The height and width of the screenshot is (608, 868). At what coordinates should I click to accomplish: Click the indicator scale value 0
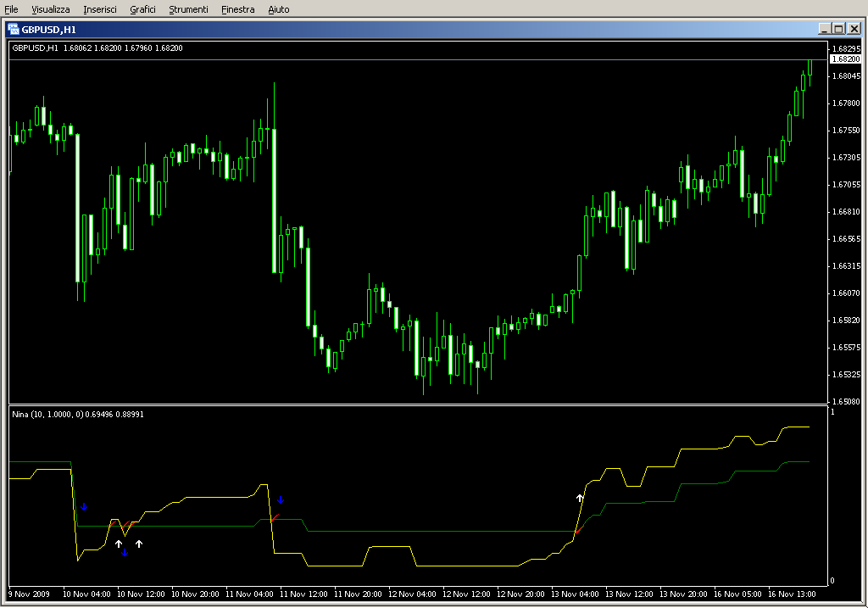pos(832,581)
